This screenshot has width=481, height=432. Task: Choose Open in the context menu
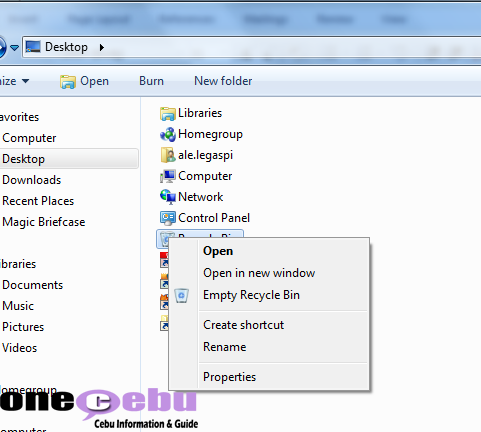(218, 251)
